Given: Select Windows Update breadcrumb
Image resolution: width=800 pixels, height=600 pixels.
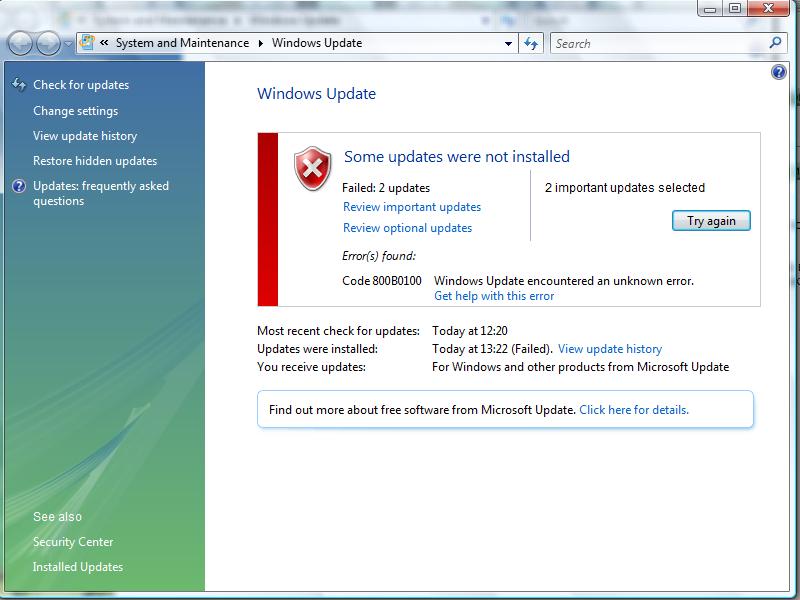Looking at the screenshot, I should tap(317, 43).
